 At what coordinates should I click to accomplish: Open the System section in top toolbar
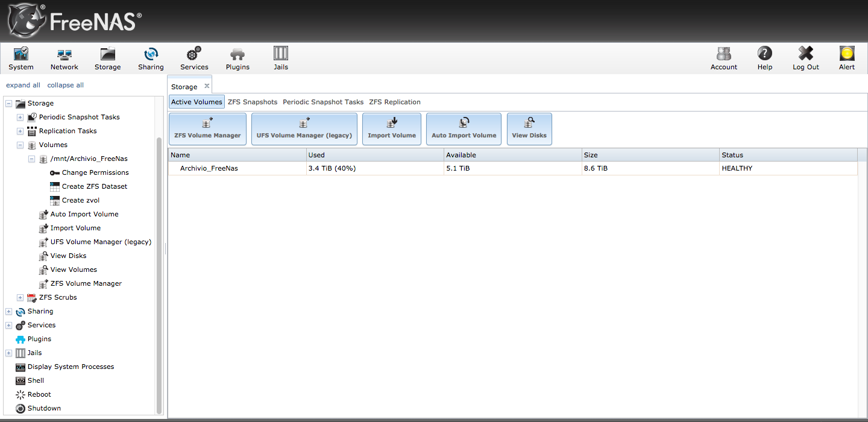[21, 58]
